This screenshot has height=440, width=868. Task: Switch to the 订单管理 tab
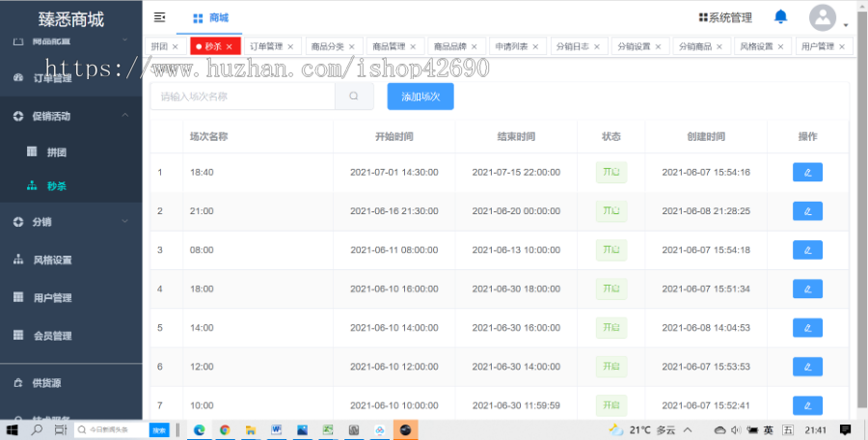coord(266,46)
